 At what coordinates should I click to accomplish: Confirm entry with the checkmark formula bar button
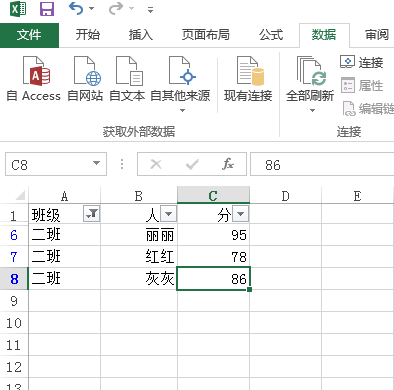pos(192,164)
